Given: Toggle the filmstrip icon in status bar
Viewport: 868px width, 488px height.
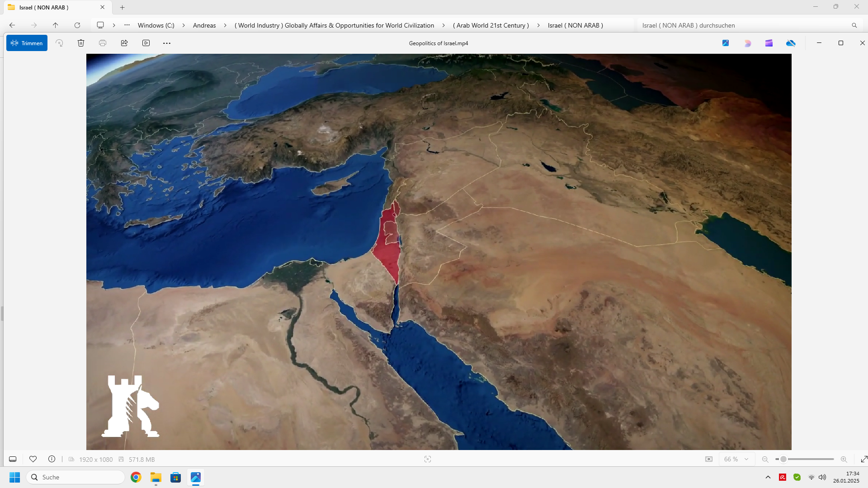Looking at the screenshot, I should click(x=13, y=459).
